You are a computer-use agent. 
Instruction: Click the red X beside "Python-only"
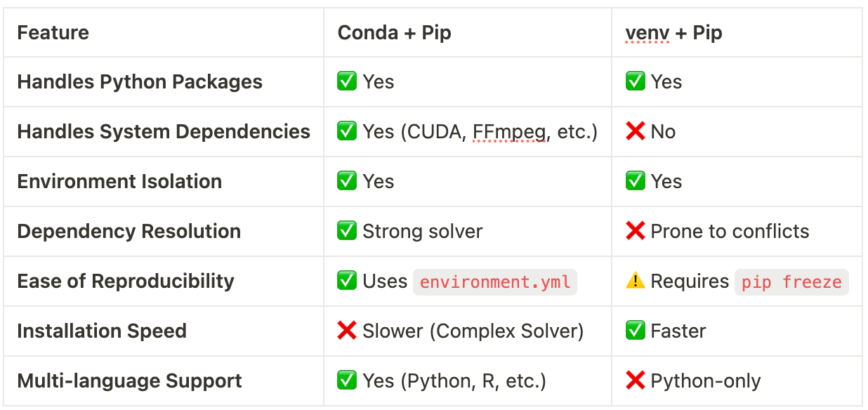pos(635,381)
